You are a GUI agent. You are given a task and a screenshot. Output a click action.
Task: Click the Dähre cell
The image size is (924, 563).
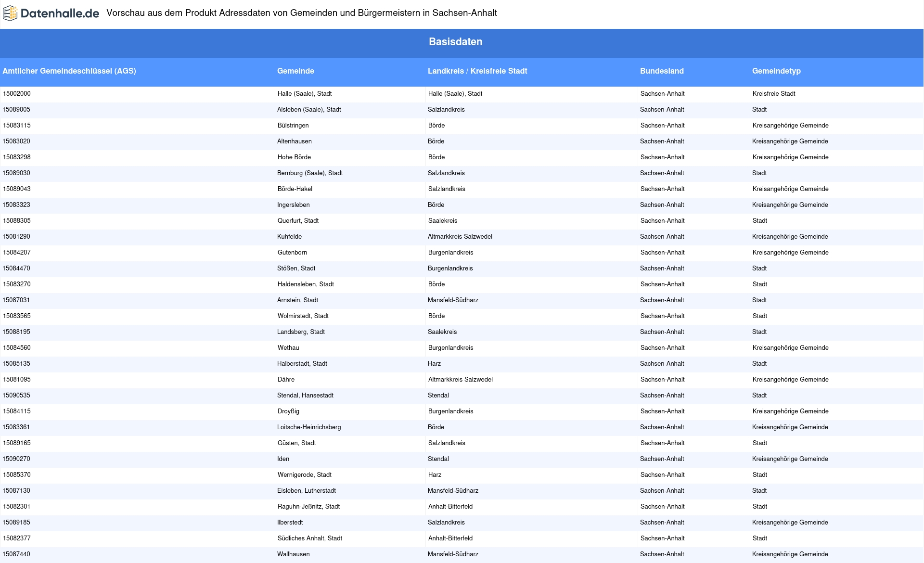pos(286,380)
